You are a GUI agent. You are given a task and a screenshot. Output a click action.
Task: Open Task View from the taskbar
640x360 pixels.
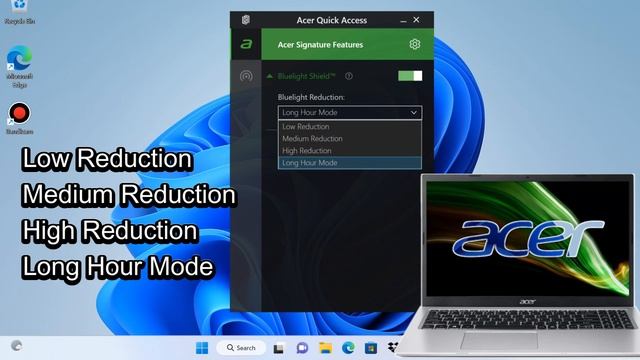[x=278, y=348]
